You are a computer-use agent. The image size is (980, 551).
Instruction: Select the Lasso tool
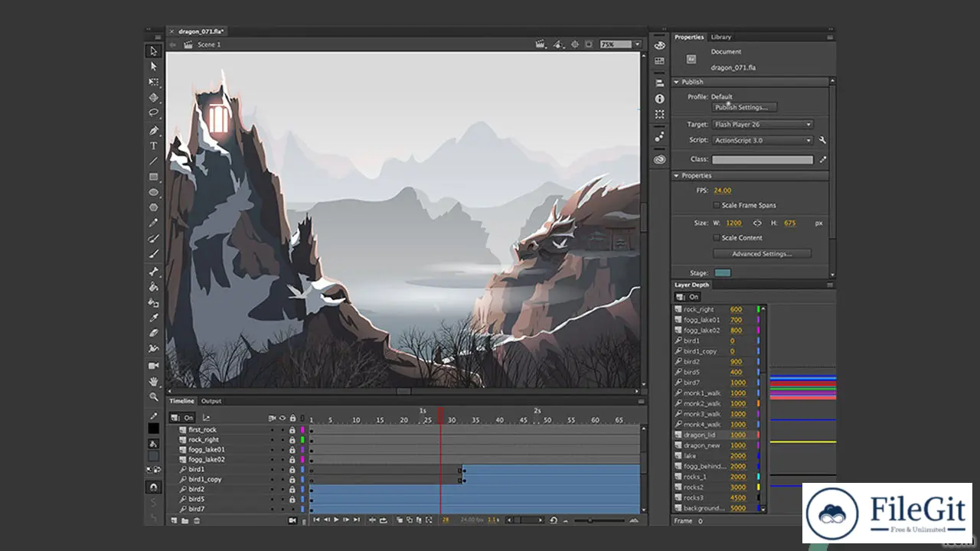[153, 112]
